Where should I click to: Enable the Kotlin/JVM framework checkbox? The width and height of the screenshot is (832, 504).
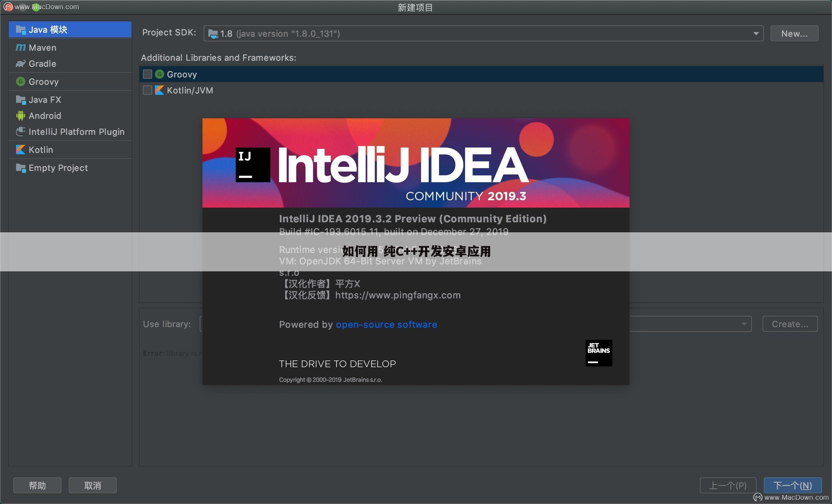tap(148, 90)
